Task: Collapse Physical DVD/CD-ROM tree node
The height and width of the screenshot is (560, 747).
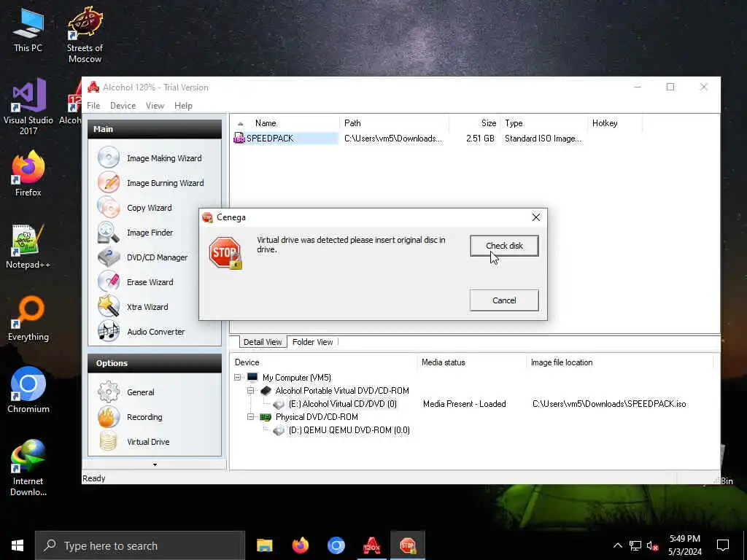Action: tap(251, 416)
